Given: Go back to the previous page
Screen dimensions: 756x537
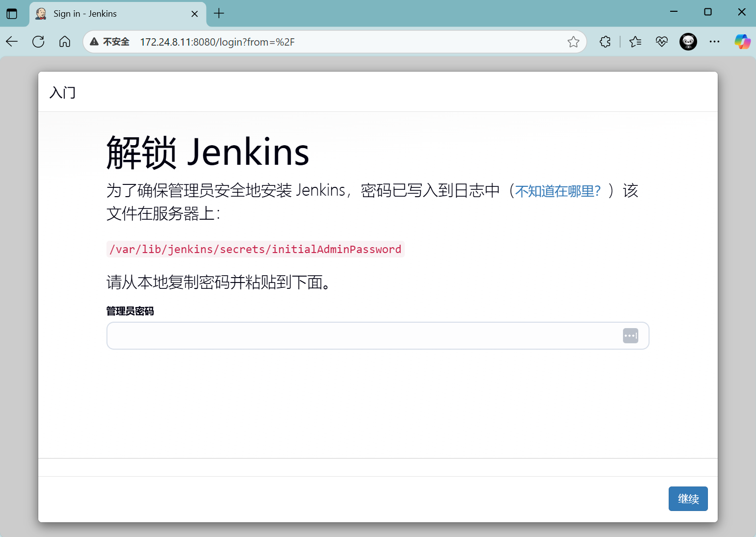Looking at the screenshot, I should pyautogui.click(x=12, y=42).
